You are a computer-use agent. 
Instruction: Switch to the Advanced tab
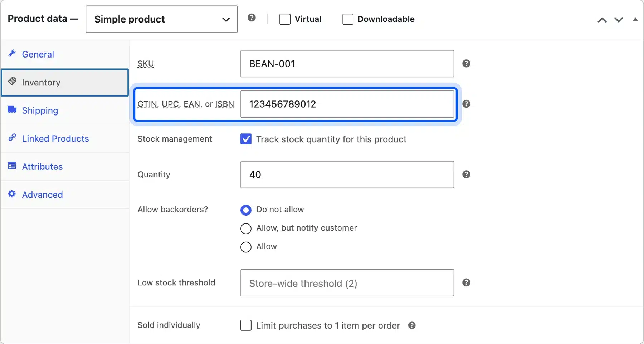pos(65,195)
